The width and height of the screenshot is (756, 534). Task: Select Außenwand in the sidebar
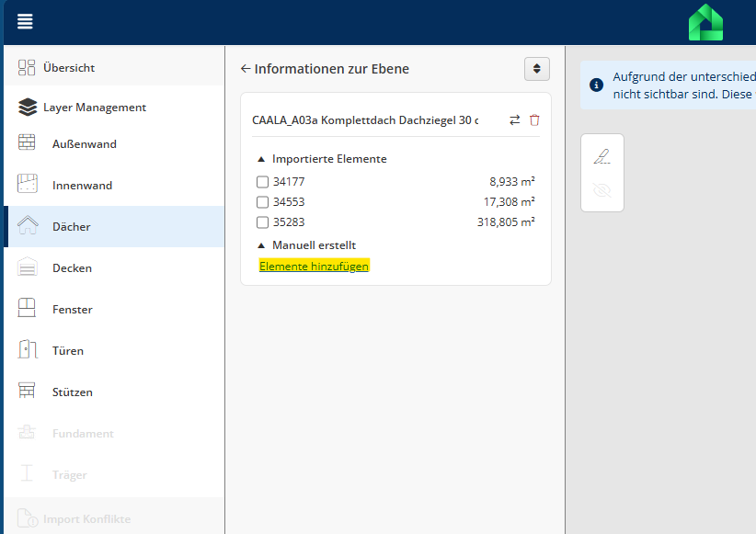coord(114,143)
